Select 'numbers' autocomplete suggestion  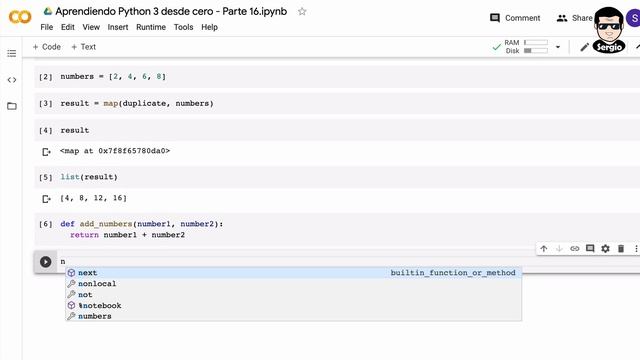pyautogui.click(x=293, y=316)
